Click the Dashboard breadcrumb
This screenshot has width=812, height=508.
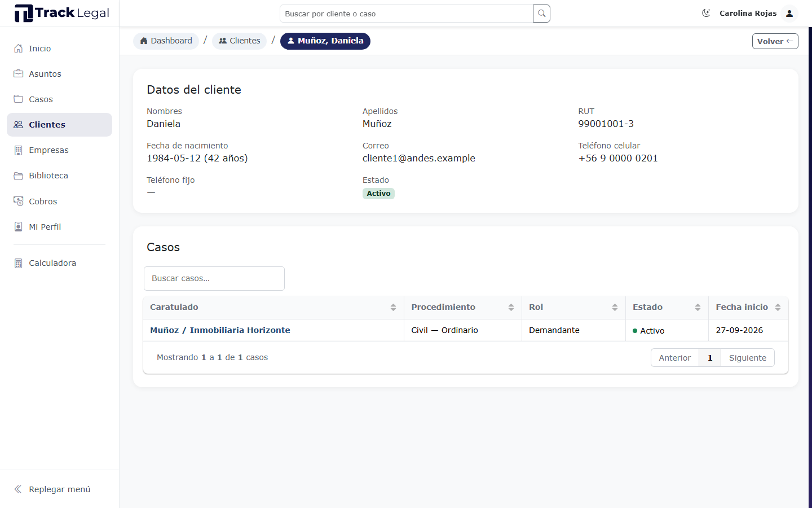point(166,41)
